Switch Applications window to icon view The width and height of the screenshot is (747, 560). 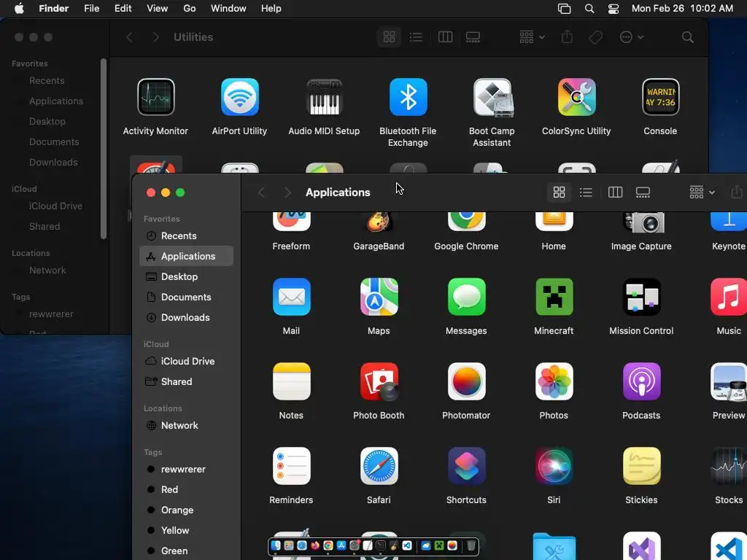coord(559,192)
